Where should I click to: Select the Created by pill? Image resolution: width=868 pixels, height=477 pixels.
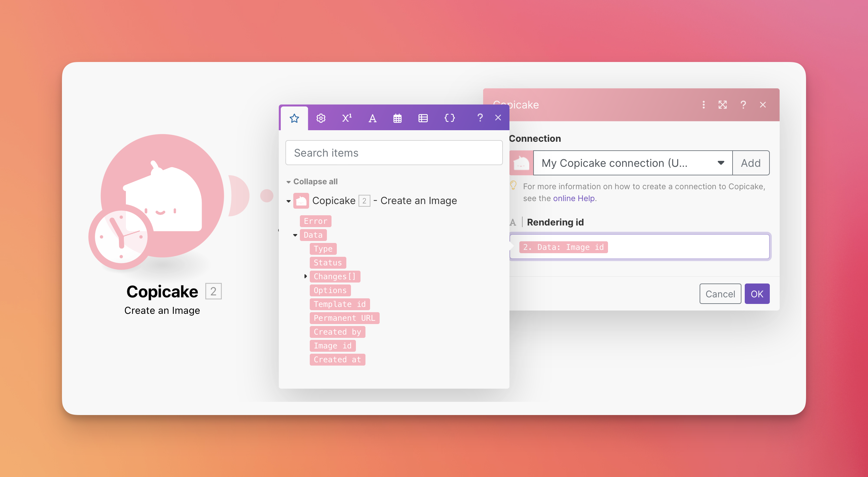click(x=337, y=332)
